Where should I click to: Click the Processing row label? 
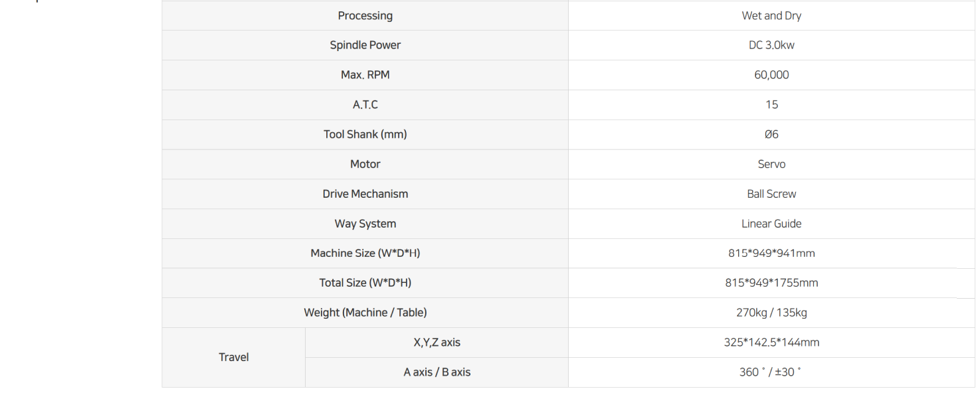coord(365,15)
